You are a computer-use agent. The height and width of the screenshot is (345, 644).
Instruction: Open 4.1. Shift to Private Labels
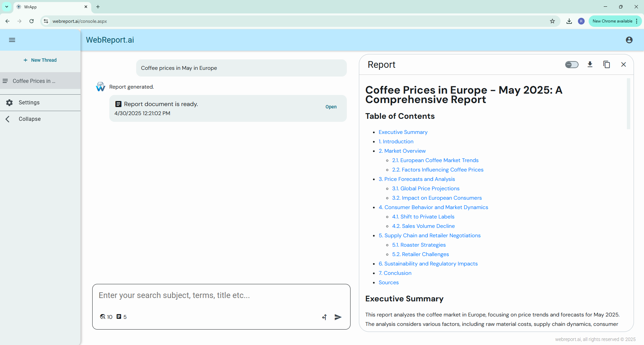coord(423,217)
